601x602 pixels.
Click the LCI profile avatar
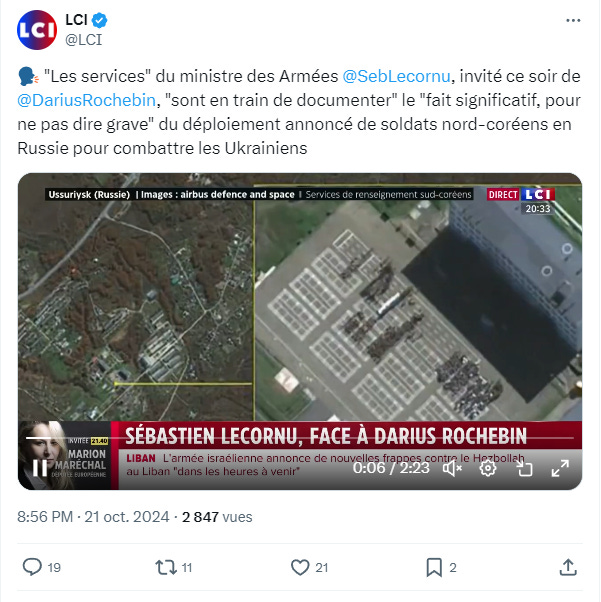tap(37, 30)
